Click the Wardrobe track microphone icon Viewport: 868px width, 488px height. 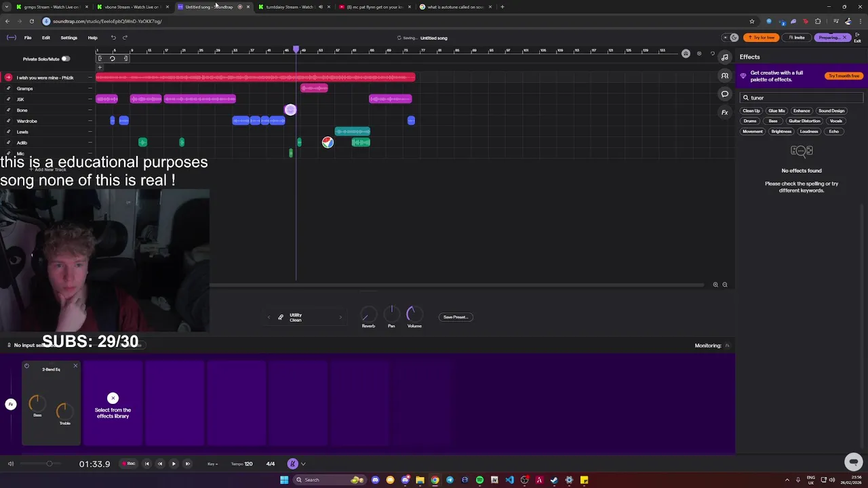click(8, 121)
